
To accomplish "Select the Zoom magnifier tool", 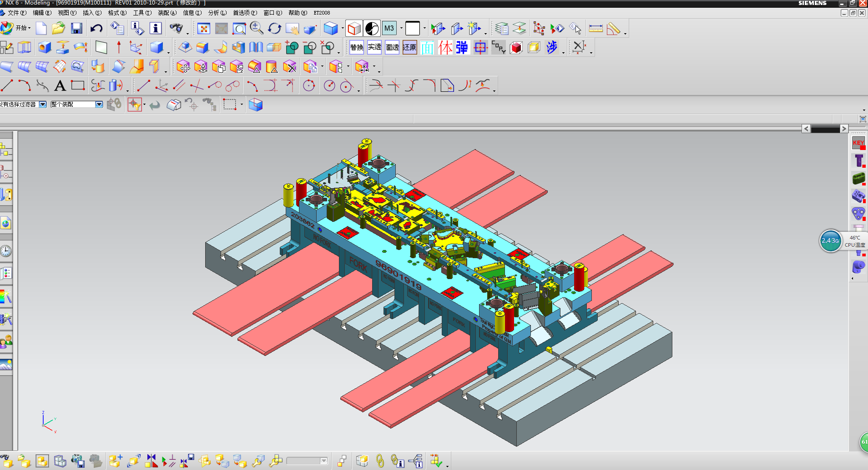I will (x=257, y=29).
